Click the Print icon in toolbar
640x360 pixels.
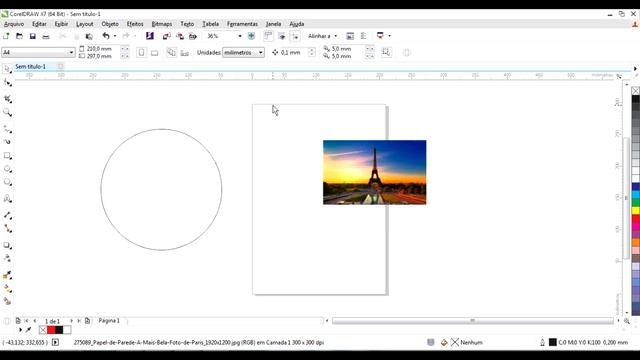(46, 36)
